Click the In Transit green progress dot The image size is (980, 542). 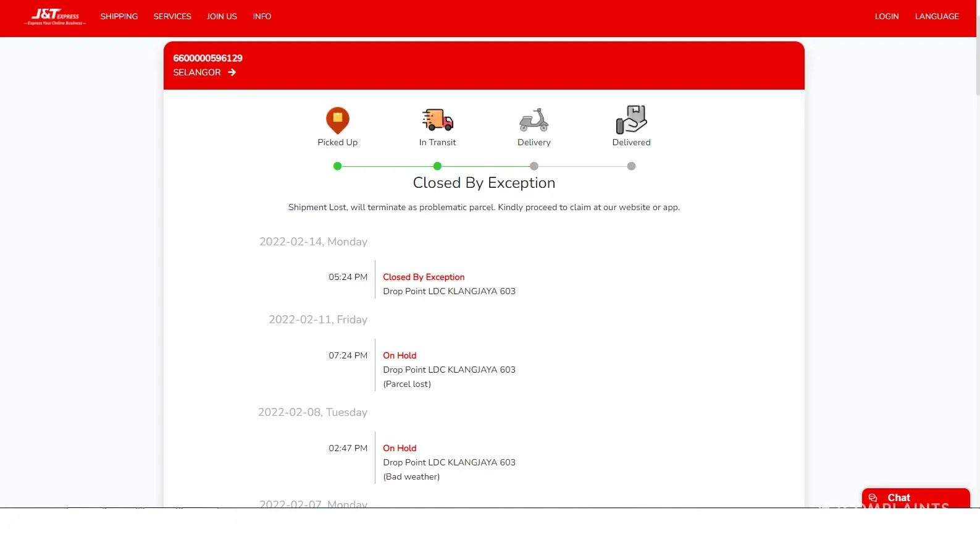coord(437,166)
